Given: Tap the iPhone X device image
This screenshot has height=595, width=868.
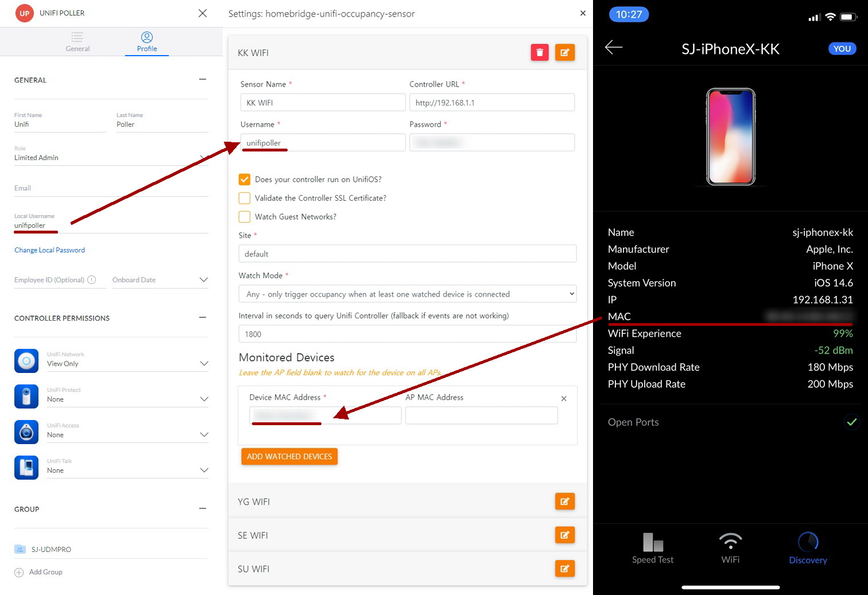Looking at the screenshot, I should pos(731,137).
